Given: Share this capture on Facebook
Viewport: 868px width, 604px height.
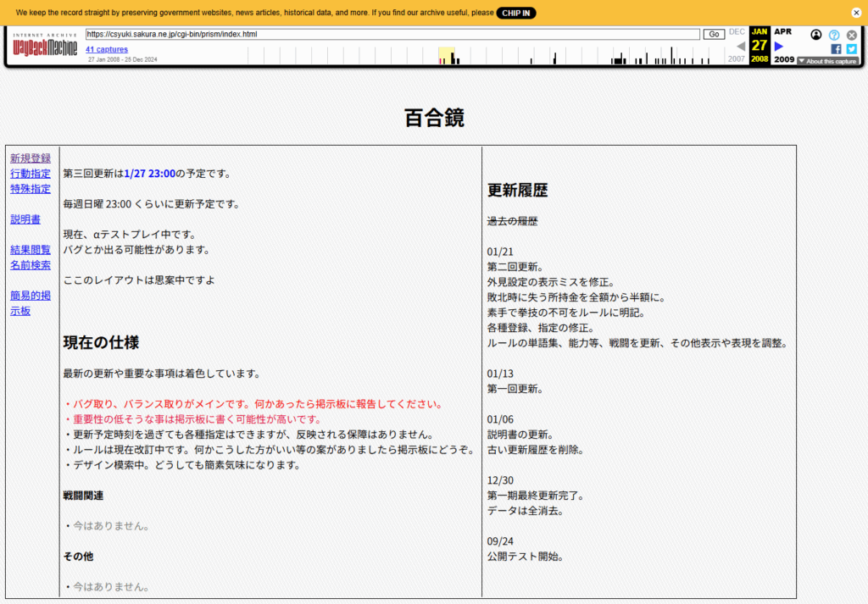Looking at the screenshot, I should [x=836, y=49].
